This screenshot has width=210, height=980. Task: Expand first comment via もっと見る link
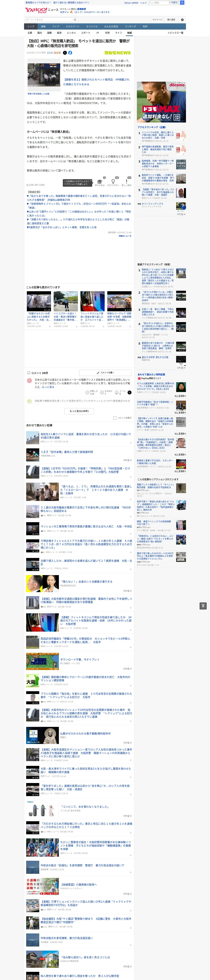pos(48,387)
